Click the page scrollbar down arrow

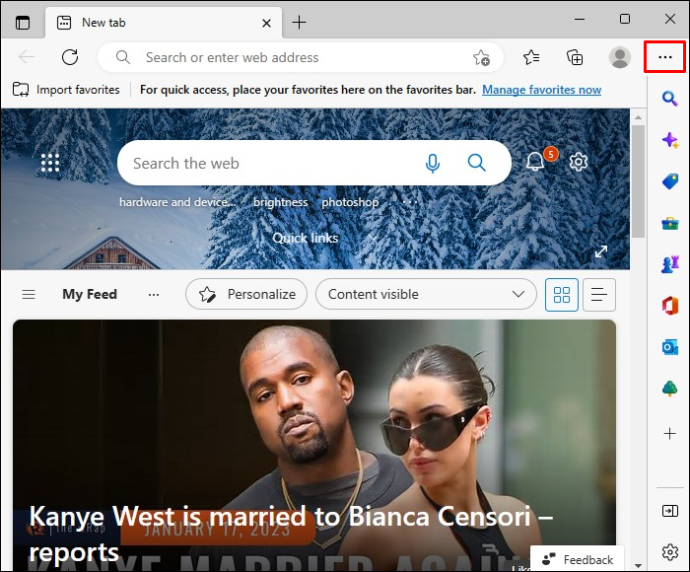638,565
